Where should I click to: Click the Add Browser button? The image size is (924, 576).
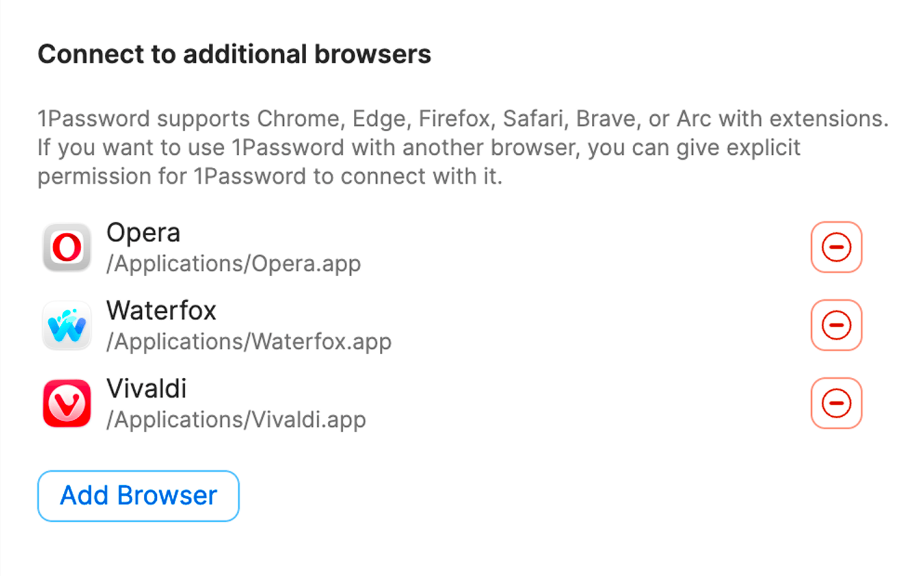138,495
